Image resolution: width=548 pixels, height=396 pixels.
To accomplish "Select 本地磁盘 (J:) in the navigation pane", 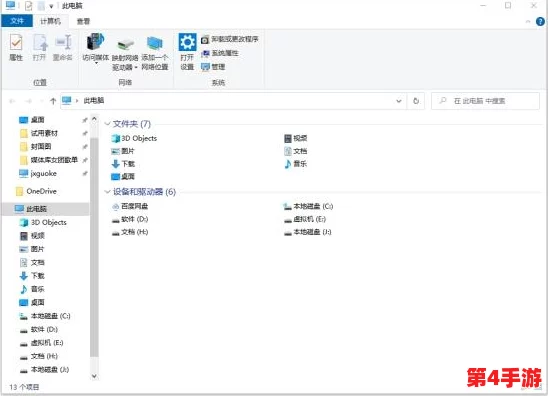I will 44,369.
